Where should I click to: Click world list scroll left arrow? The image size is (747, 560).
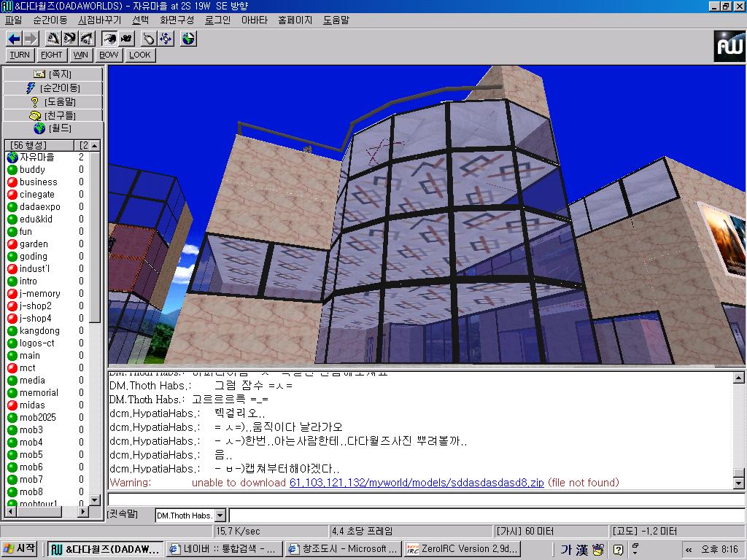click(x=10, y=511)
